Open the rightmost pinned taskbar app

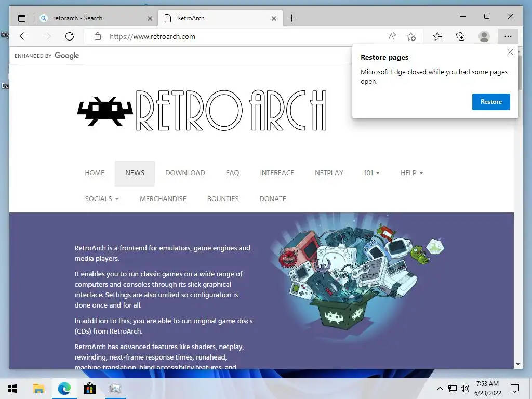(115, 389)
